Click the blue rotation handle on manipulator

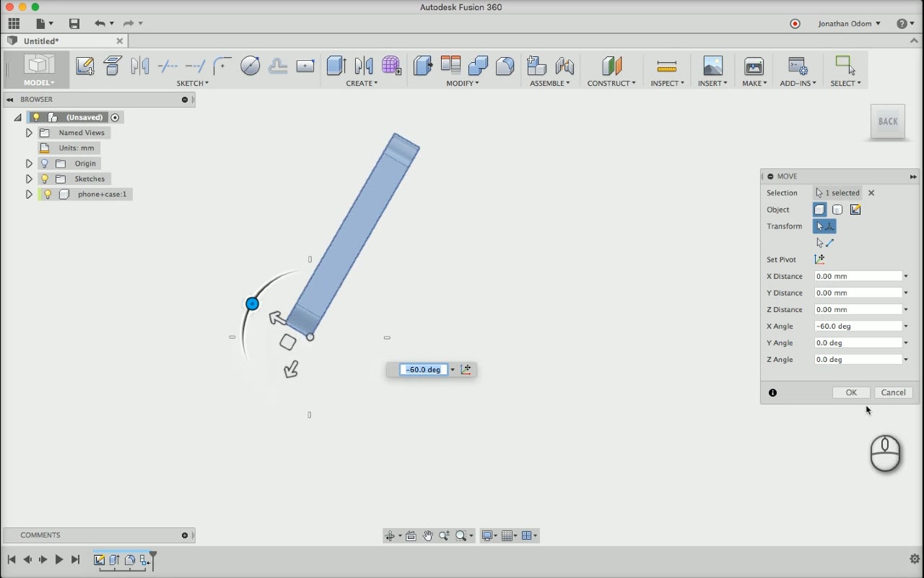252,304
